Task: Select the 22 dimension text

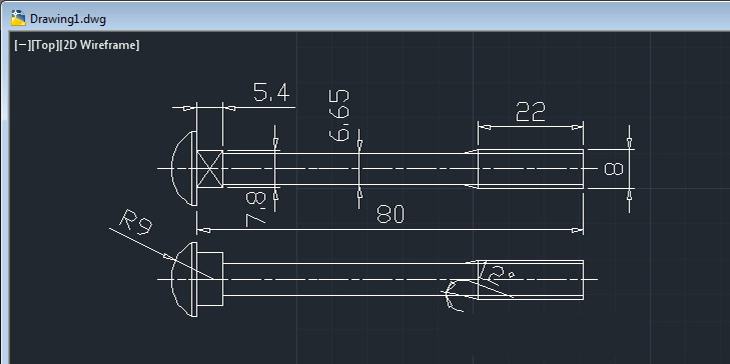Action: point(530,112)
